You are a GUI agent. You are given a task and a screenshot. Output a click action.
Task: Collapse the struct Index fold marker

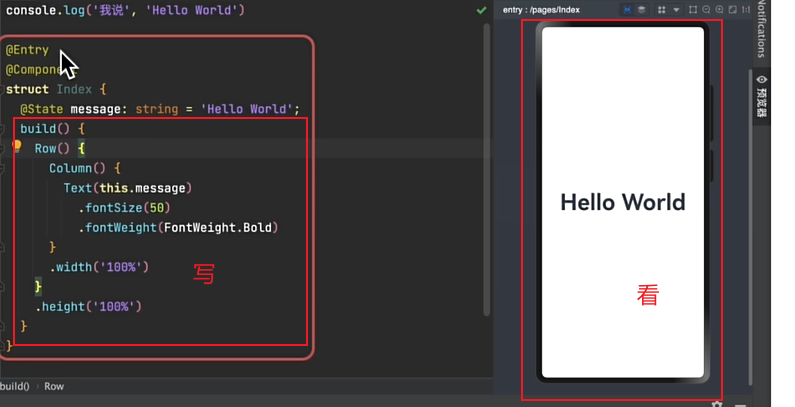pos(2,90)
